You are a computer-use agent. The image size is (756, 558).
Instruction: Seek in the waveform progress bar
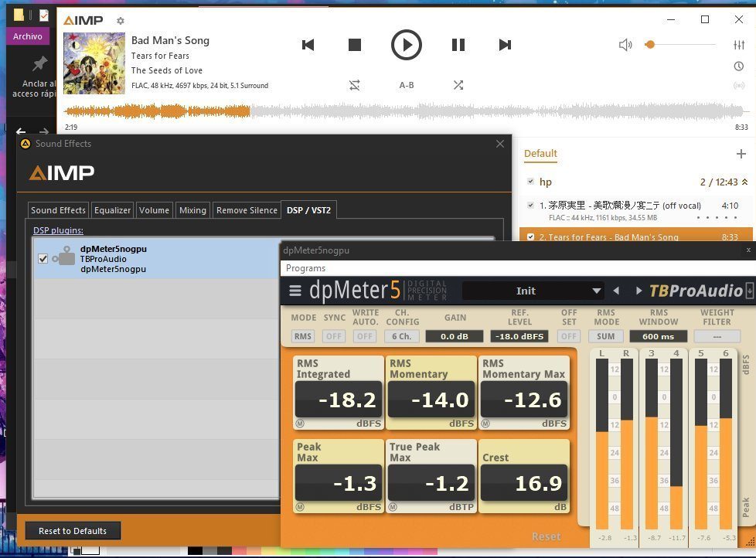point(406,111)
